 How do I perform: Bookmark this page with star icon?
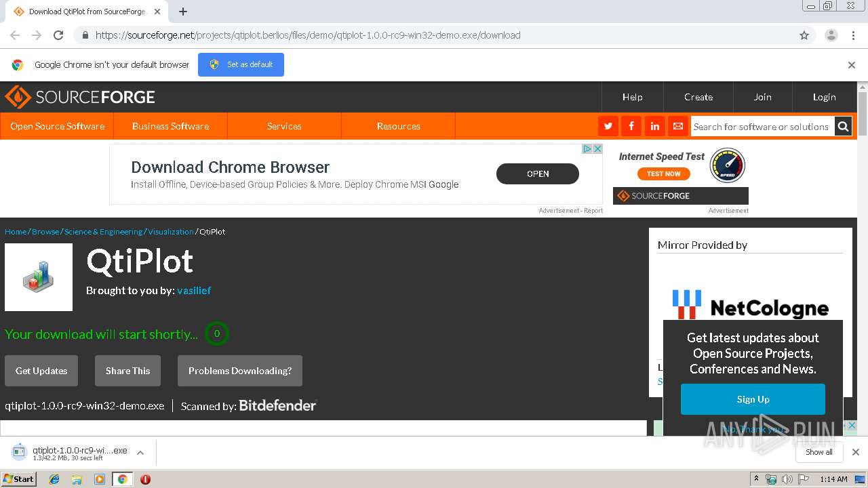(x=804, y=35)
